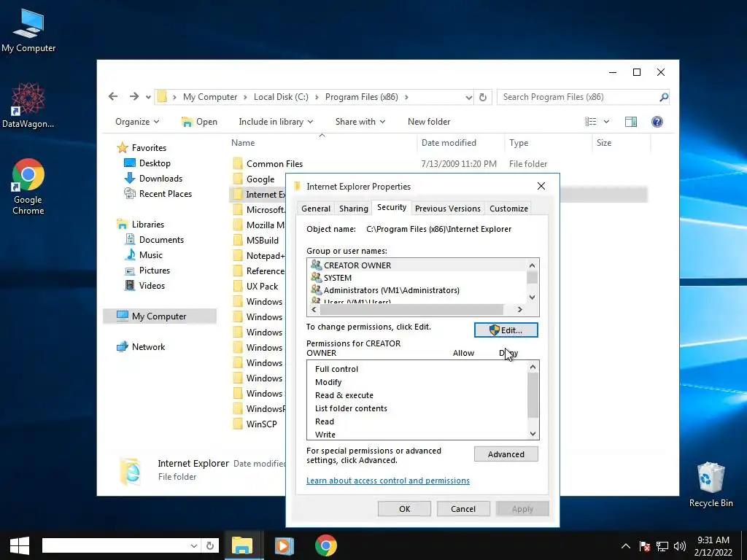This screenshot has width=747, height=560.
Task: Open the view options dropdown arrow
Action: 606,122
